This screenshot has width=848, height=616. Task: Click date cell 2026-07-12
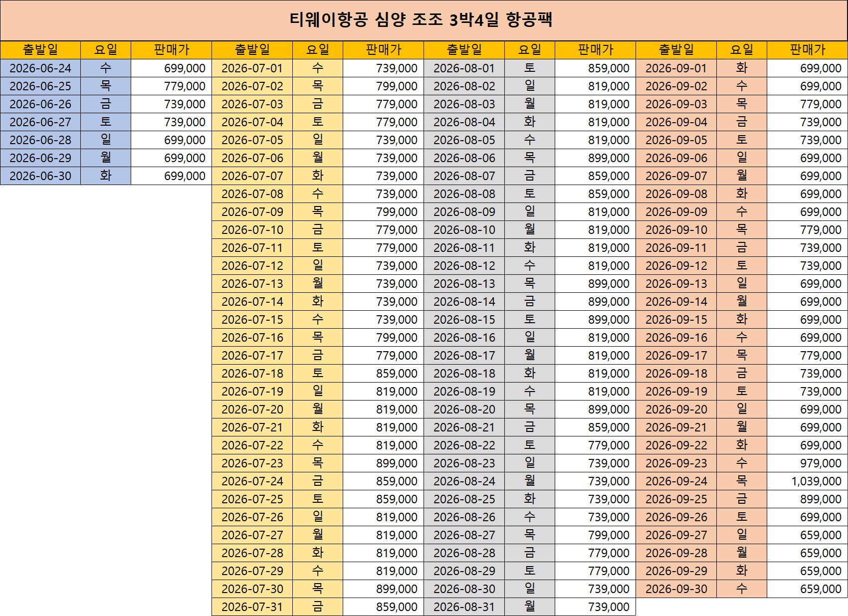pos(252,266)
